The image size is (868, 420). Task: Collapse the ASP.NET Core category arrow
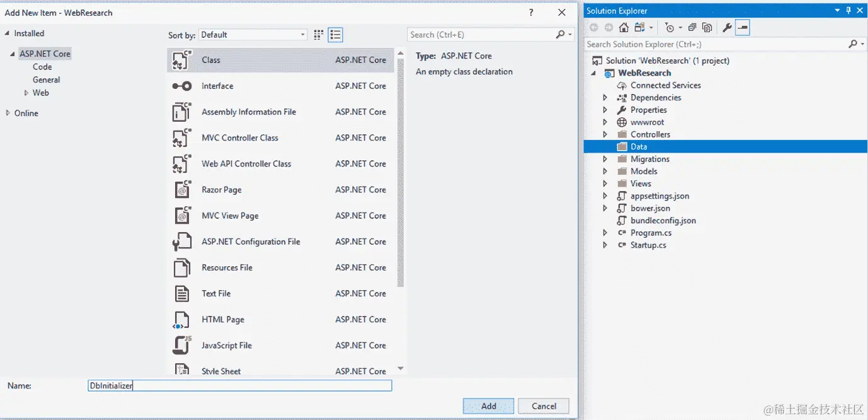[x=13, y=54]
